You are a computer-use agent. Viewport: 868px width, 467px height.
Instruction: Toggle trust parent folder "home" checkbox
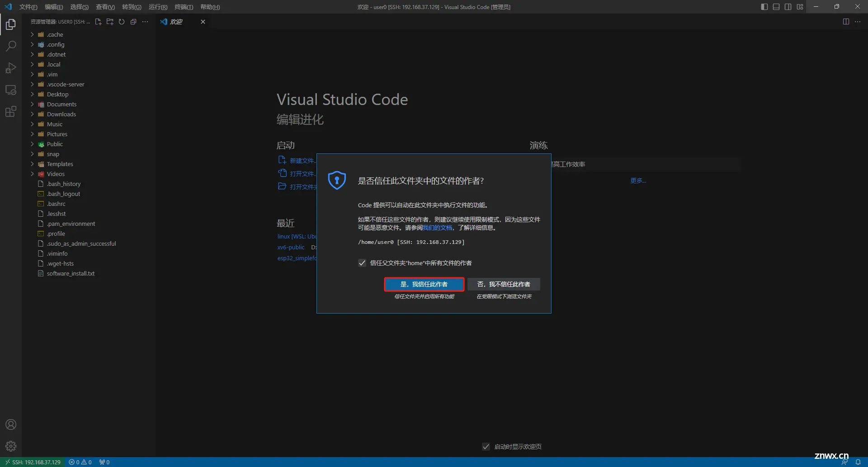pos(362,263)
